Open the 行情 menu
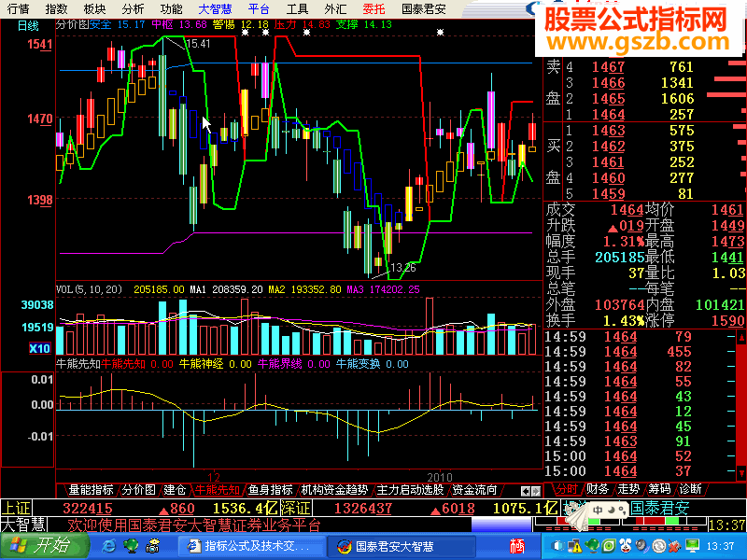This screenshot has width=747, height=560. click(18, 8)
